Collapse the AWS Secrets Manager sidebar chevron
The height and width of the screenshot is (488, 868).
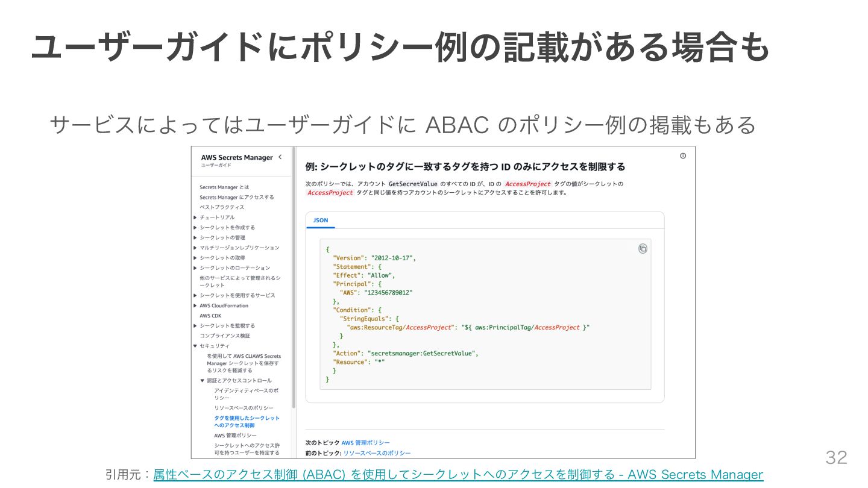click(280, 157)
